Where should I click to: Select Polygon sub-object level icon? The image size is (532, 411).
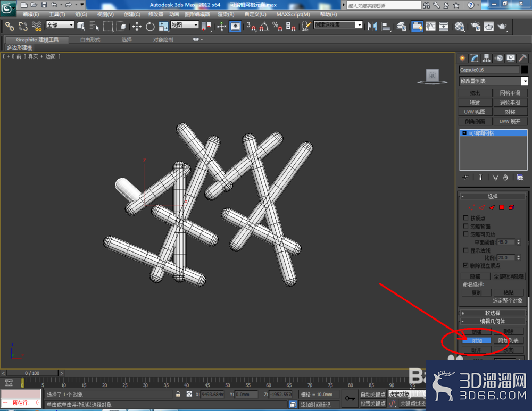click(x=502, y=207)
